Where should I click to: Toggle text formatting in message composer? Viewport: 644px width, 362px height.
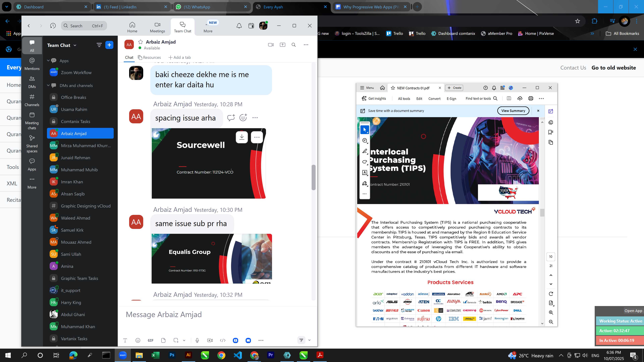(125, 340)
